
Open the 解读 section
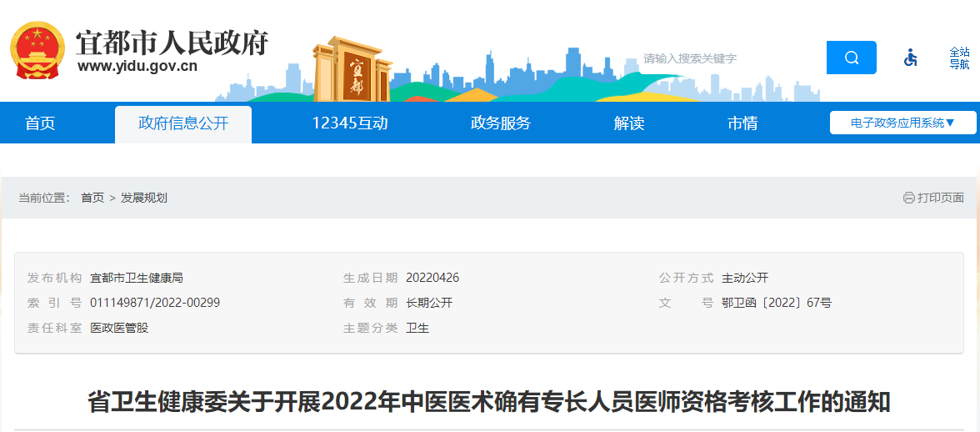pos(629,123)
